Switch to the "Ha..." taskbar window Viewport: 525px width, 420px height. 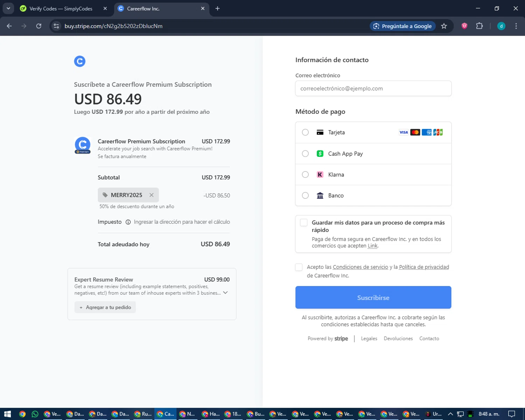pos(211,414)
